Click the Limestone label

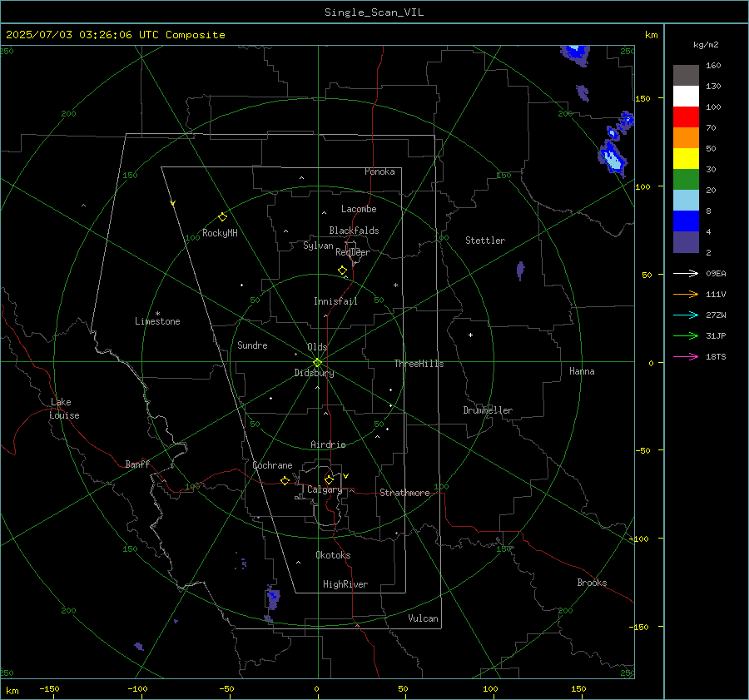coord(157,321)
